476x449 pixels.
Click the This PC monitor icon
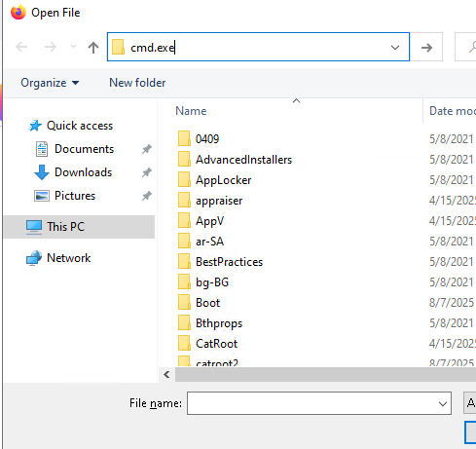point(34,227)
